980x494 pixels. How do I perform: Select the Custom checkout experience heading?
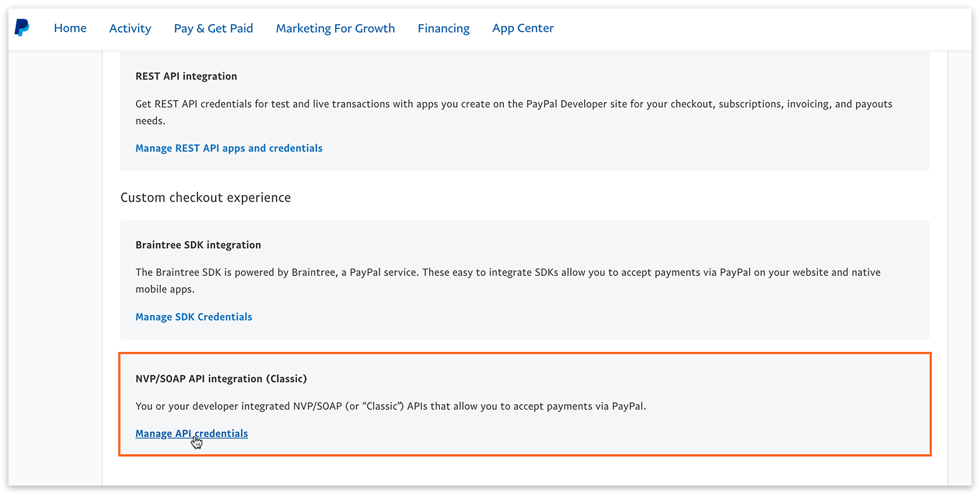(205, 198)
